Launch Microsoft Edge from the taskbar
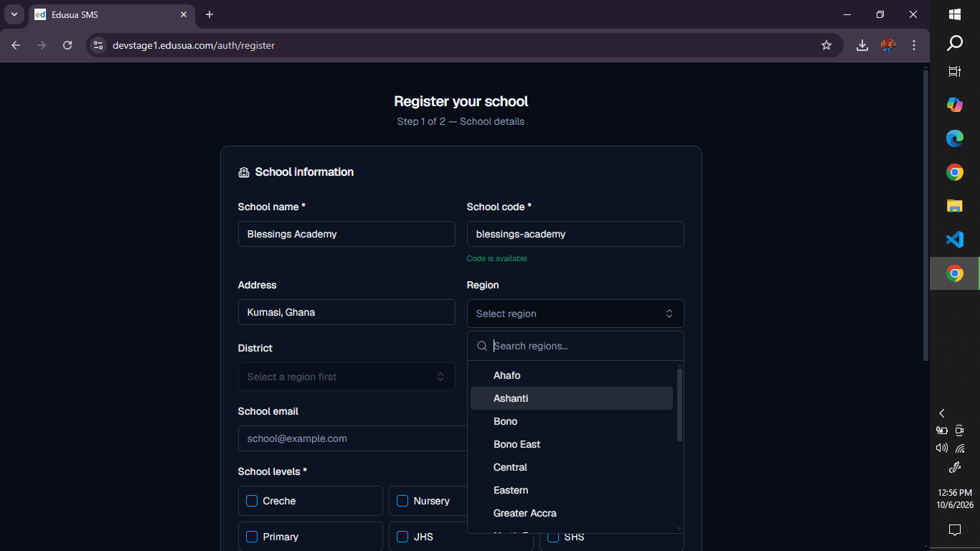The height and width of the screenshot is (551, 980). (955, 138)
